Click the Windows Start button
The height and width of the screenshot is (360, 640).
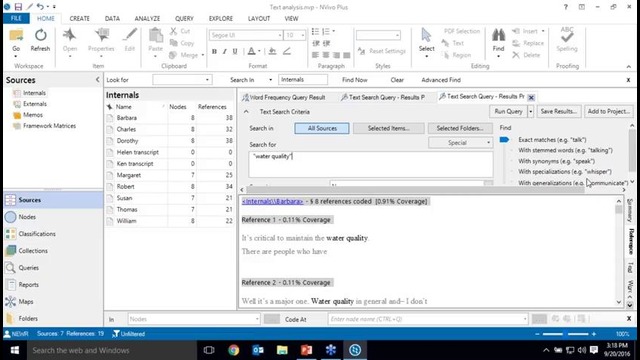[15, 350]
